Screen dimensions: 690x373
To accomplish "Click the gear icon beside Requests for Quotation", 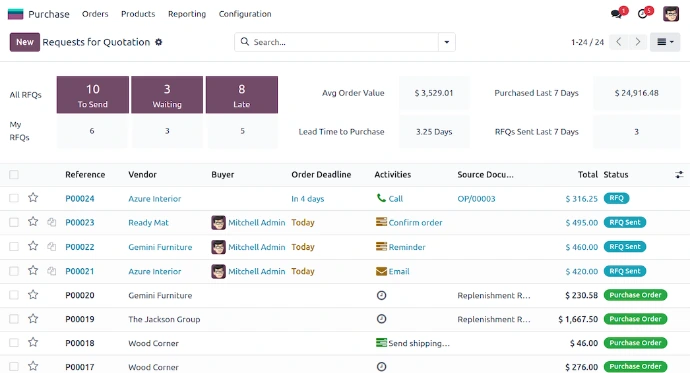I will 158,42.
